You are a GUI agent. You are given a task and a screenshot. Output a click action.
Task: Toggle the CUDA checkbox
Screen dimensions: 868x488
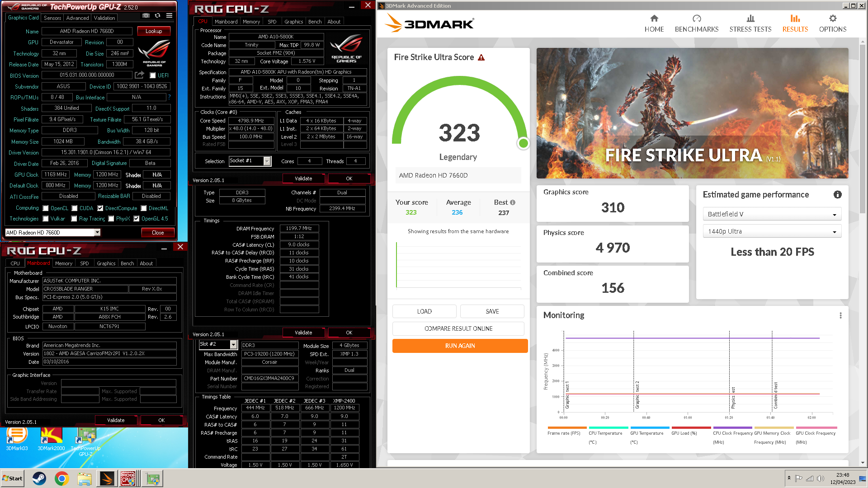(75, 208)
